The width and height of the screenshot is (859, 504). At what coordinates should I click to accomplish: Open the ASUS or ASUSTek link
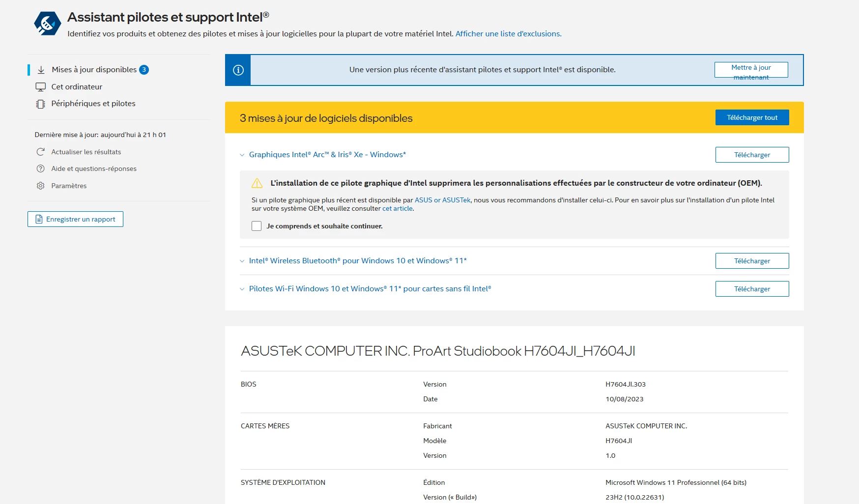[x=442, y=200]
